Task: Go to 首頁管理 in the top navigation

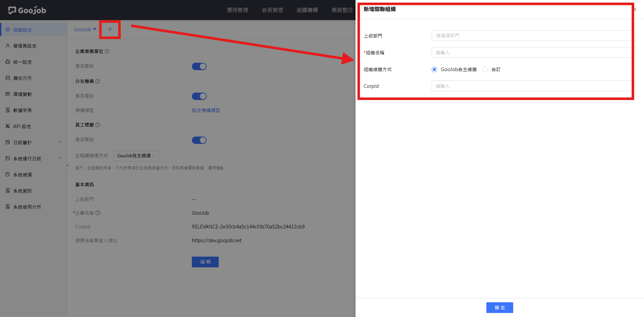Action: tap(272, 10)
